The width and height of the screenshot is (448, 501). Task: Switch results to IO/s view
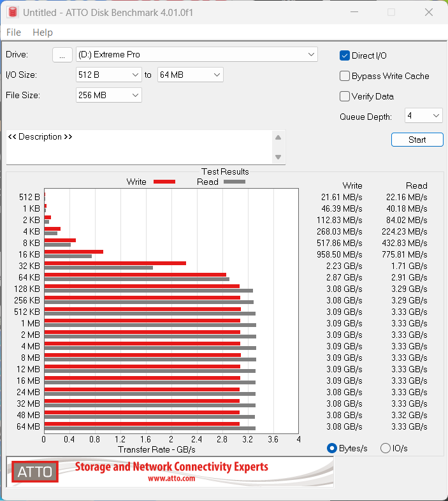385,448
